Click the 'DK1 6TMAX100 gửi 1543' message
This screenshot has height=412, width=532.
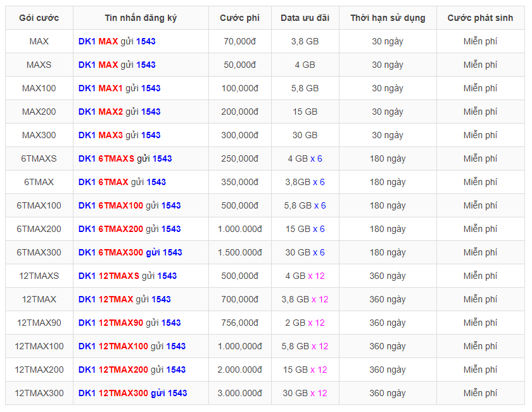[x=129, y=205]
